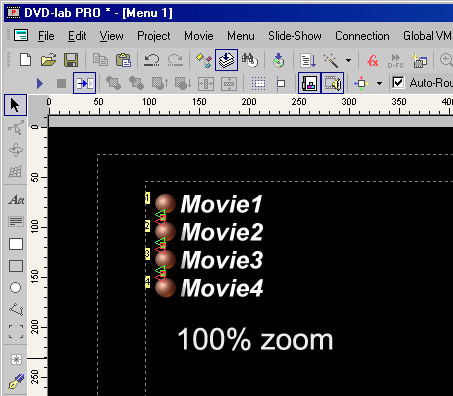This screenshot has height=396, width=453.
Task: Choose the Aa text tool
Action: 16,200
